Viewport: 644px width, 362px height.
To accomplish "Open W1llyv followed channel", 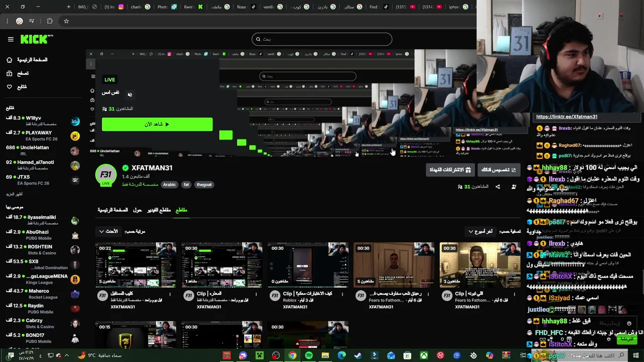I will (x=43, y=121).
